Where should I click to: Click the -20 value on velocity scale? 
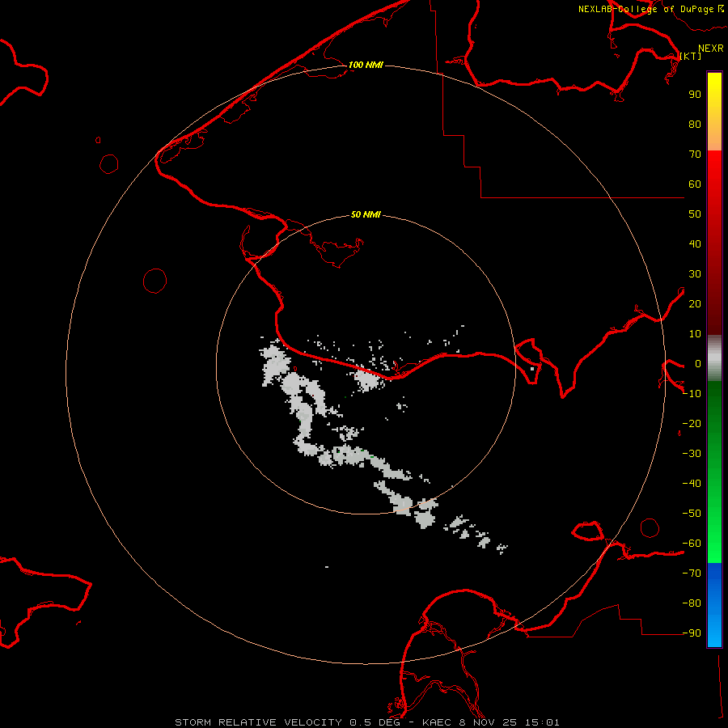[x=692, y=423]
